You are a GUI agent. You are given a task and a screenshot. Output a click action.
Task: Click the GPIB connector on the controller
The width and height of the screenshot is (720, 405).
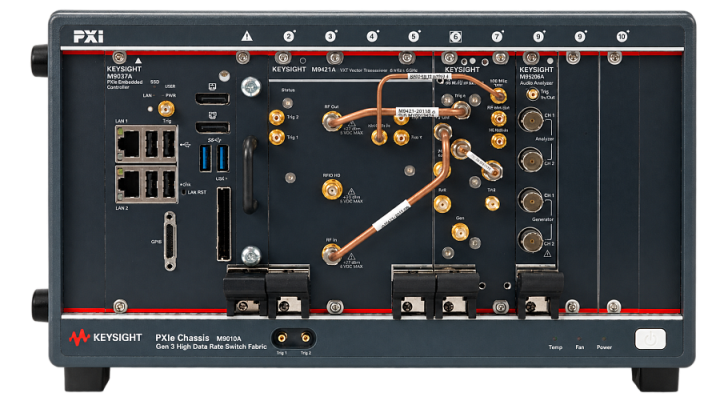click(170, 241)
